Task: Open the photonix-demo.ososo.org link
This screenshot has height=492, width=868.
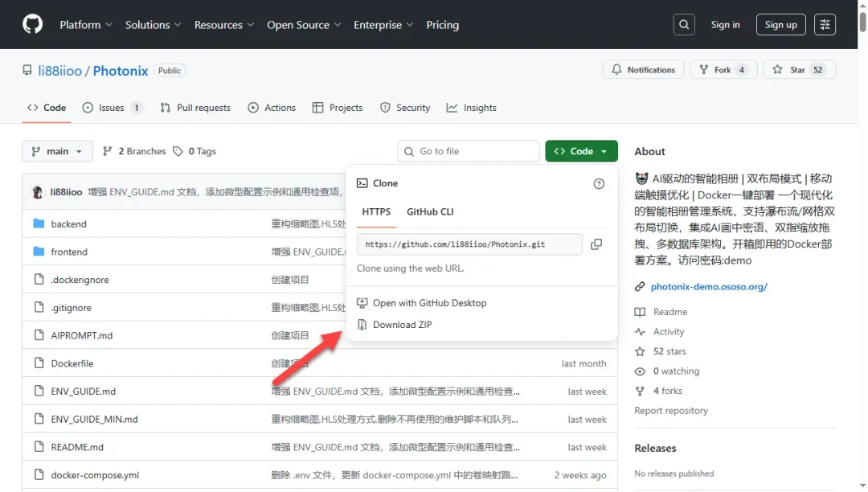Action: (x=709, y=286)
